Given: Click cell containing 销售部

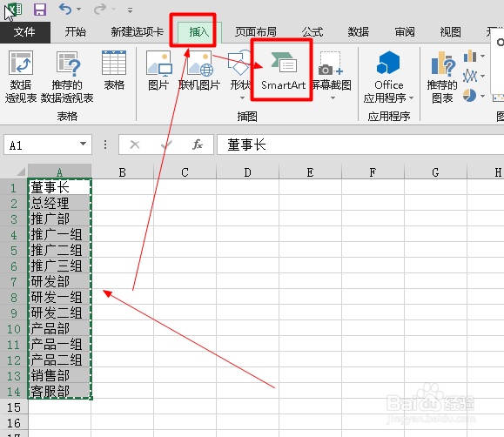Looking at the screenshot, I should [60, 375].
